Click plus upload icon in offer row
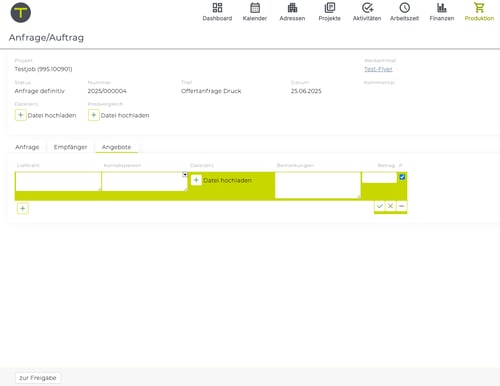This screenshot has width=500, height=386. click(196, 180)
